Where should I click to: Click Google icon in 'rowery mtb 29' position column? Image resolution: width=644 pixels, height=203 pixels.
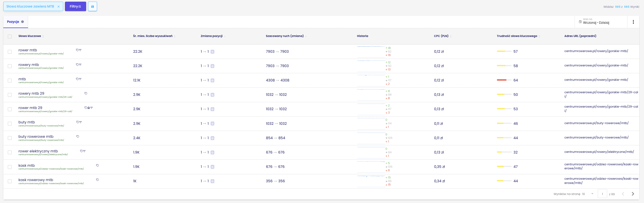[212, 95]
